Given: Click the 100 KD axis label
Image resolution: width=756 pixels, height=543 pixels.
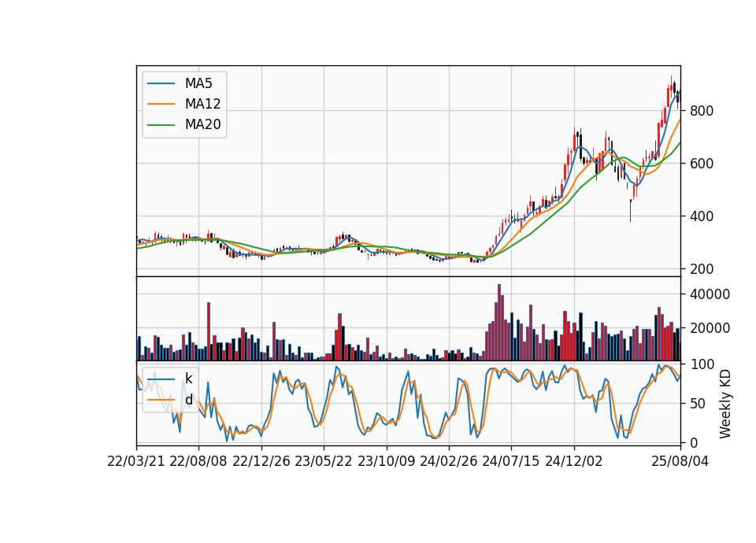Looking at the screenshot, I should pos(702,364).
